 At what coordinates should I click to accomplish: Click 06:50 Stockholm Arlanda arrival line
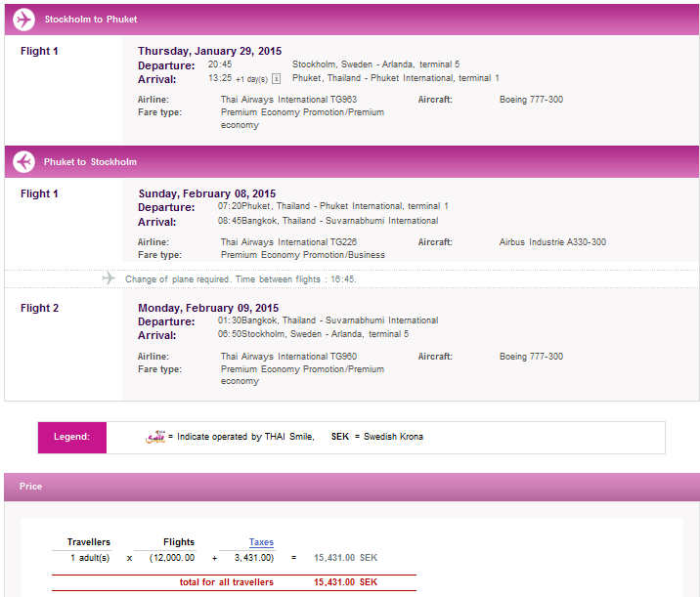pyautogui.click(x=313, y=334)
